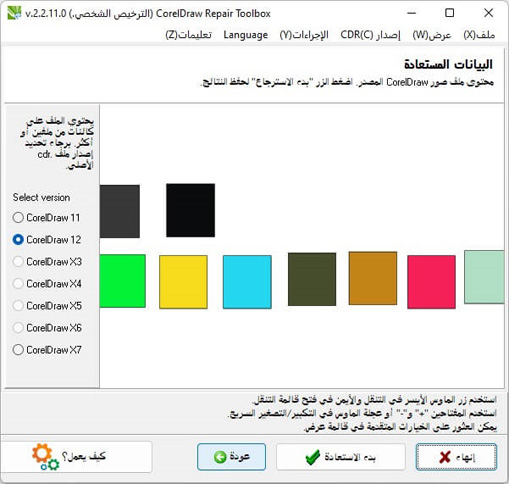Open the الإجراءات(Y) menu
This screenshot has height=484, width=509.
304,35
